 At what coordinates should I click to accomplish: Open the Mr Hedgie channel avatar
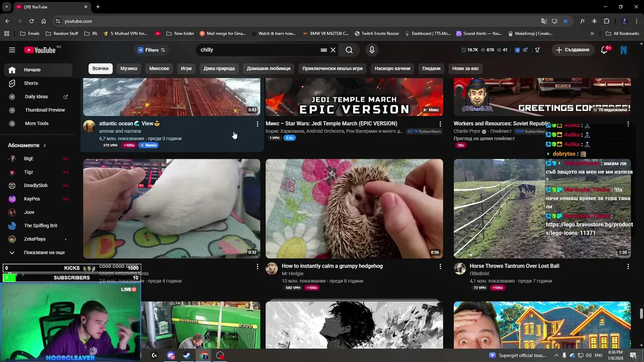click(x=272, y=268)
